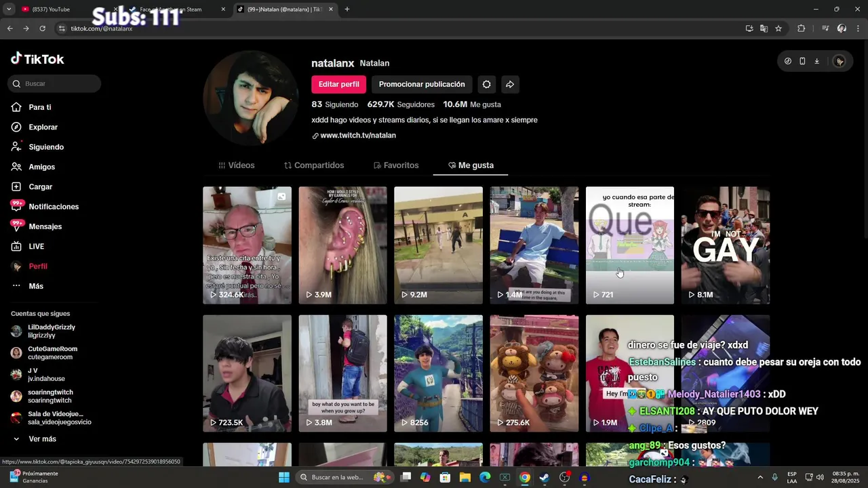Viewport: 868px width, 488px height.
Task: Open profile settings gear icon
Action: click(486, 84)
